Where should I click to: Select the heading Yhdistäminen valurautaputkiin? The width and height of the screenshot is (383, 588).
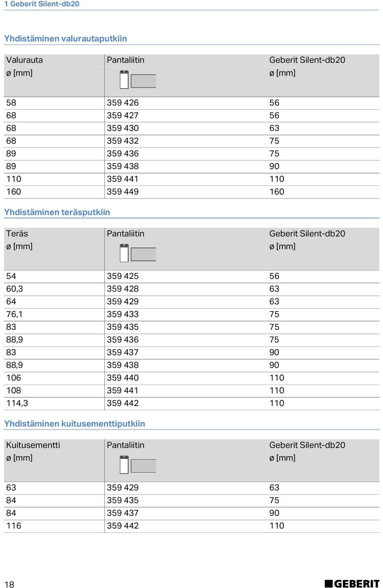point(65,39)
